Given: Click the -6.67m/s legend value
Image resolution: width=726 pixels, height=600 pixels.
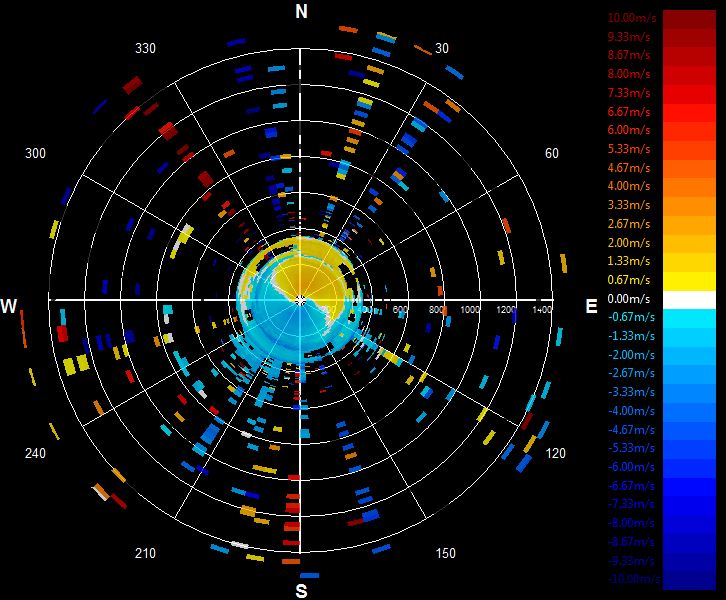Looking at the screenshot, I should pyautogui.click(x=631, y=486).
